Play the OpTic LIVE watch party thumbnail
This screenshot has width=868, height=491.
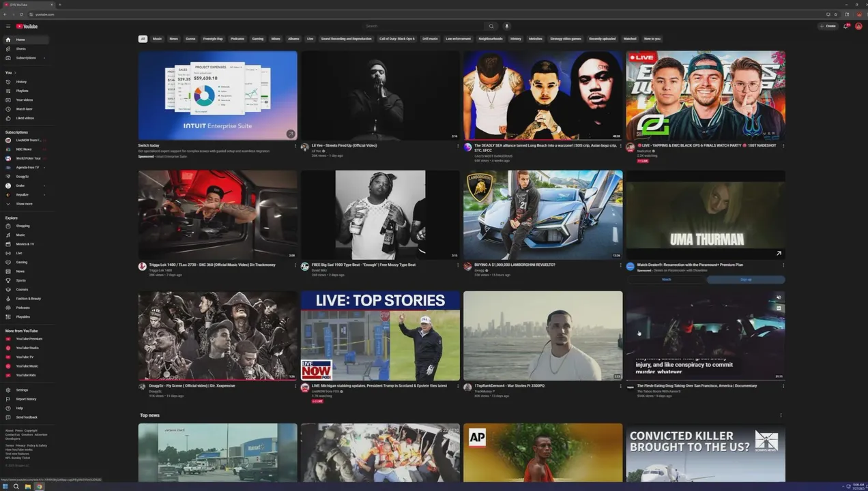(706, 95)
